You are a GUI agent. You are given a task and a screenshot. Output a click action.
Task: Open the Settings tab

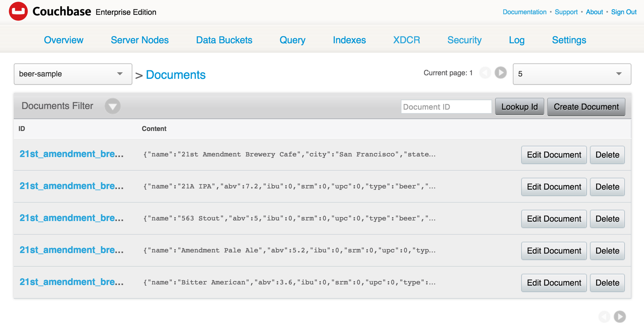(x=569, y=40)
